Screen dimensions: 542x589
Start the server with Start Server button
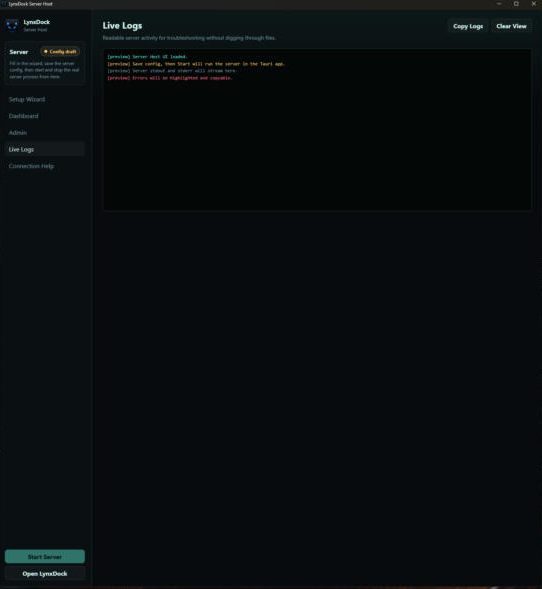(x=45, y=557)
